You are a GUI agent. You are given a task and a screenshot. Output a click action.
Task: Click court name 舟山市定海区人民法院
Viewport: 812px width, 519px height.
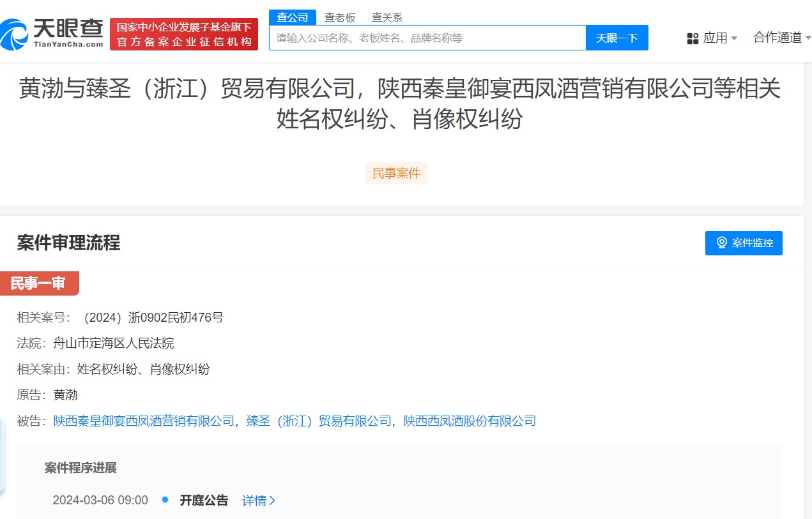(x=113, y=343)
